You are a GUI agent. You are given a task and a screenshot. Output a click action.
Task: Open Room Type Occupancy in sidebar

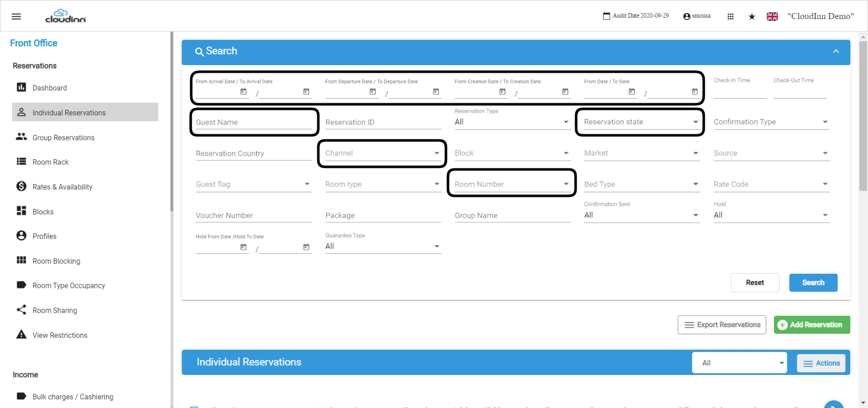pyautogui.click(x=85, y=285)
